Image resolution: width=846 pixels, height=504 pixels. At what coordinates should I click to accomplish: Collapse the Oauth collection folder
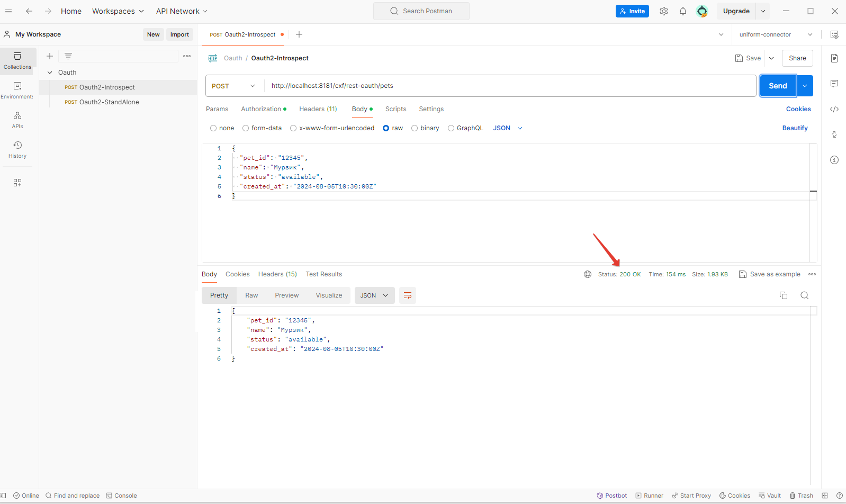tap(50, 73)
